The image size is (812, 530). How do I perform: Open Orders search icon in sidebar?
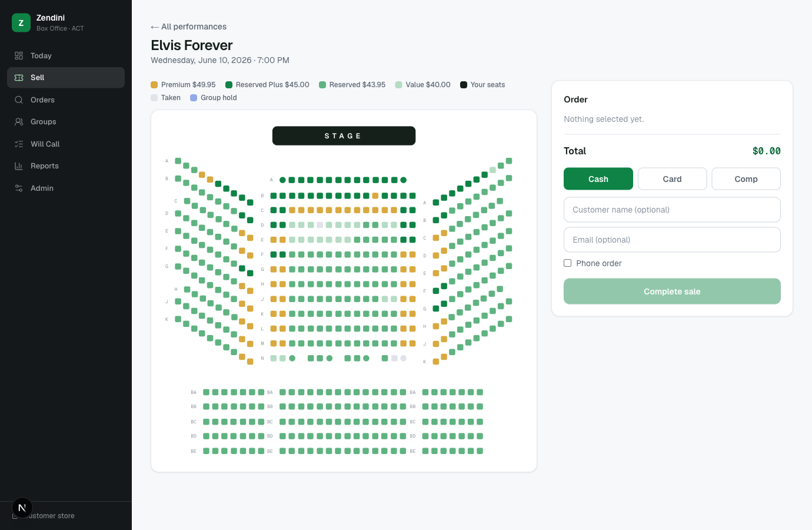(x=19, y=100)
